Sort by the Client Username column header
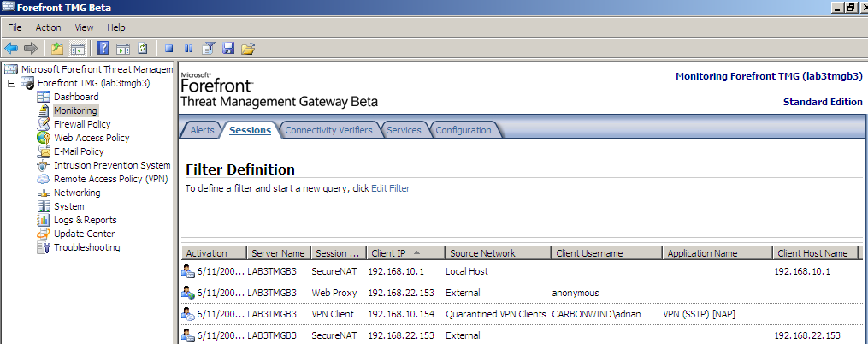 tap(606, 253)
